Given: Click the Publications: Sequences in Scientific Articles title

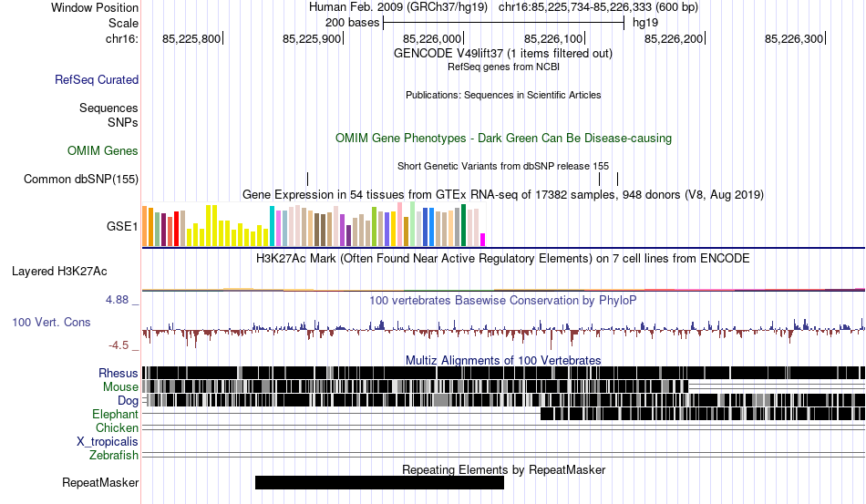Looking at the screenshot, I should pos(503,95).
